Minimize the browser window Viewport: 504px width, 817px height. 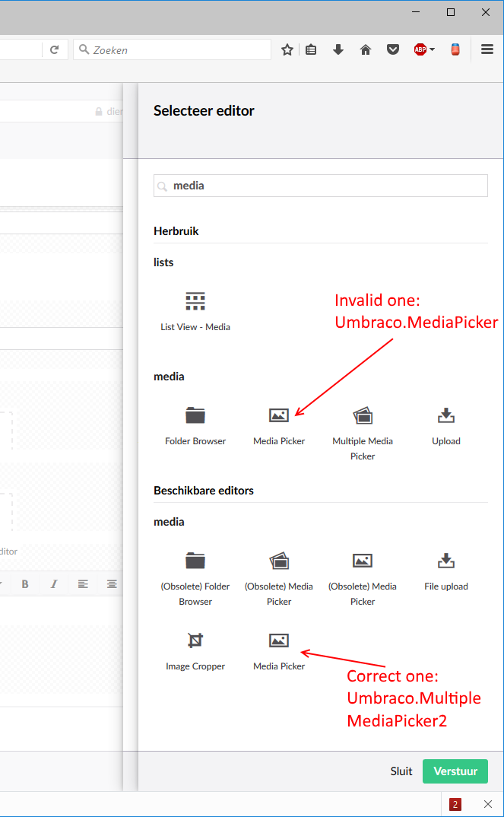tap(416, 12)
